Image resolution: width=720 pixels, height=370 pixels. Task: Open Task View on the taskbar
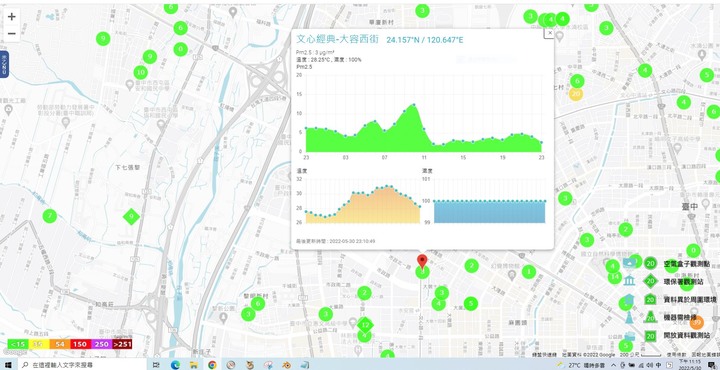coord(156,365)
